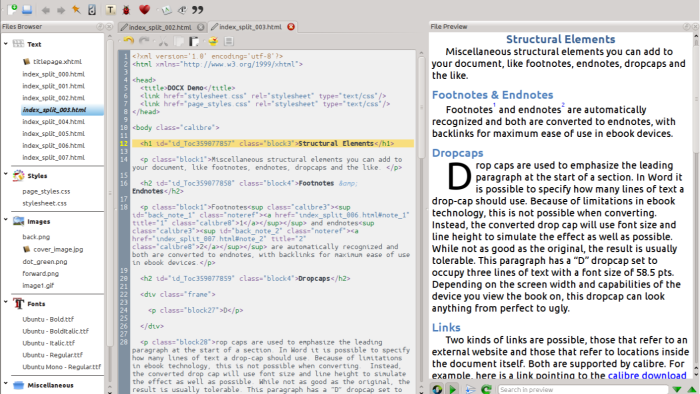
Task: Close the index_split_002.html tab
Action: (201, 27)
